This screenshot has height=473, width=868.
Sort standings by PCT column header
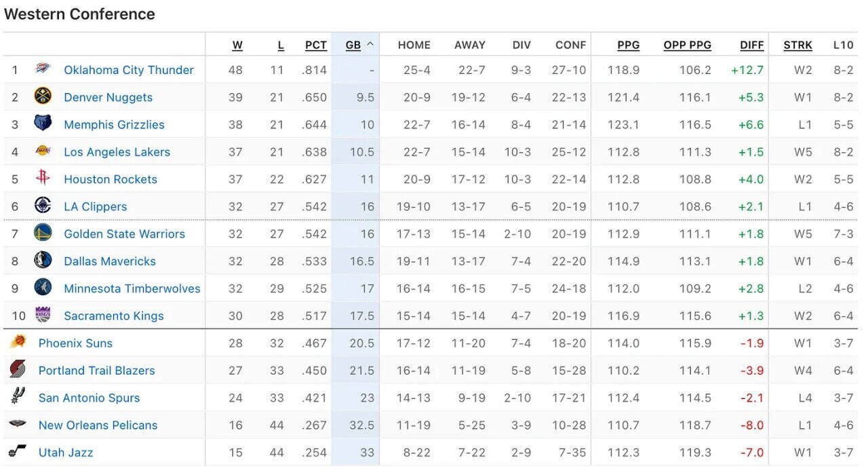point(315,45)
